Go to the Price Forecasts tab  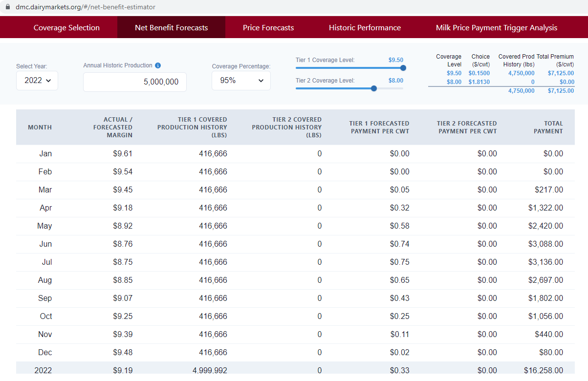coord(268,28)
